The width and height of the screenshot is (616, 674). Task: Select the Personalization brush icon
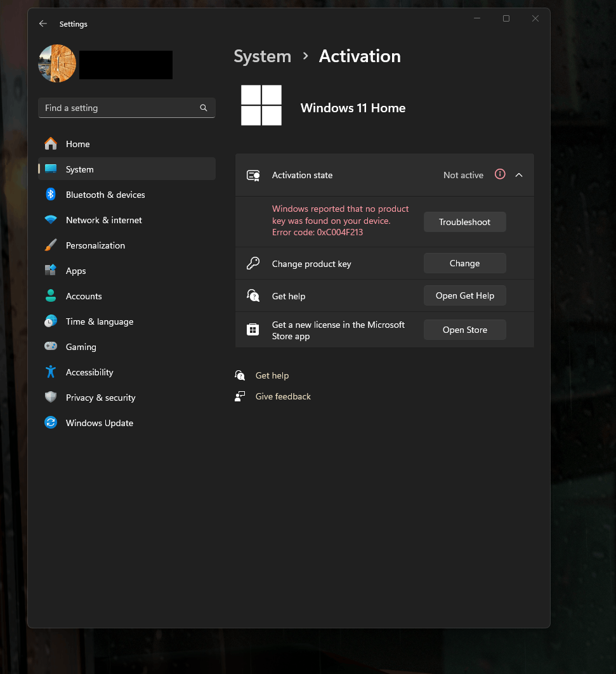[51, 245]
